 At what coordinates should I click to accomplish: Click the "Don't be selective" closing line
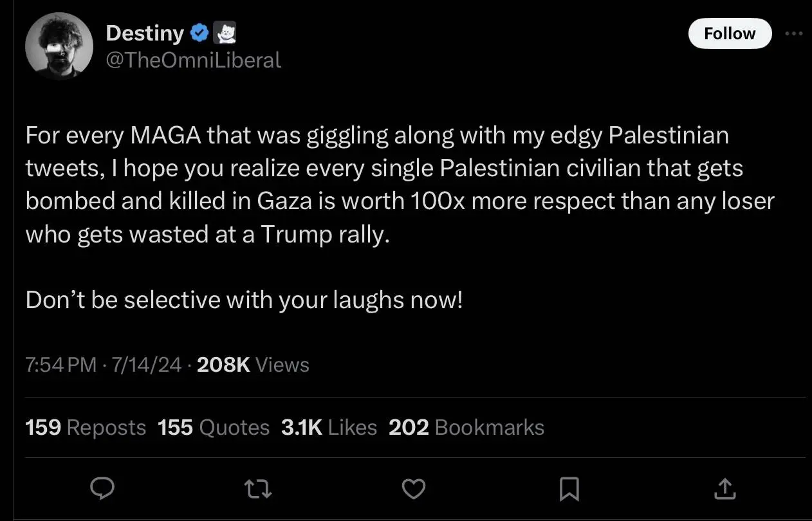coord(244,300)
